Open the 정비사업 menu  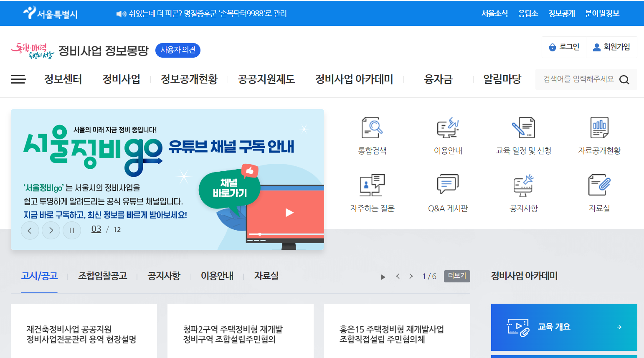(x=122, y=79)
